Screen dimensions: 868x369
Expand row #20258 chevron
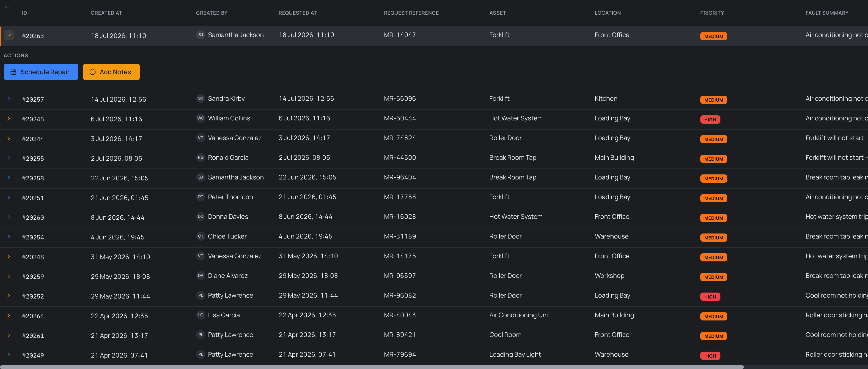[x=9, y=178]
